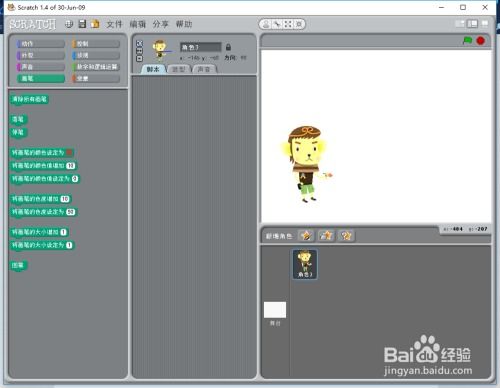This screenshot has width=500, height=388.
Task: Click the save project floppy icon
Action: (x=82, y=24)
